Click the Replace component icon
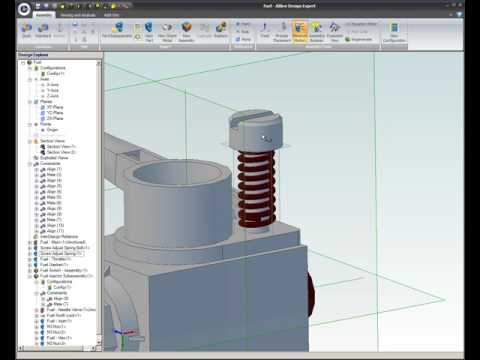The image size is (480, 360). click(221, 30)
